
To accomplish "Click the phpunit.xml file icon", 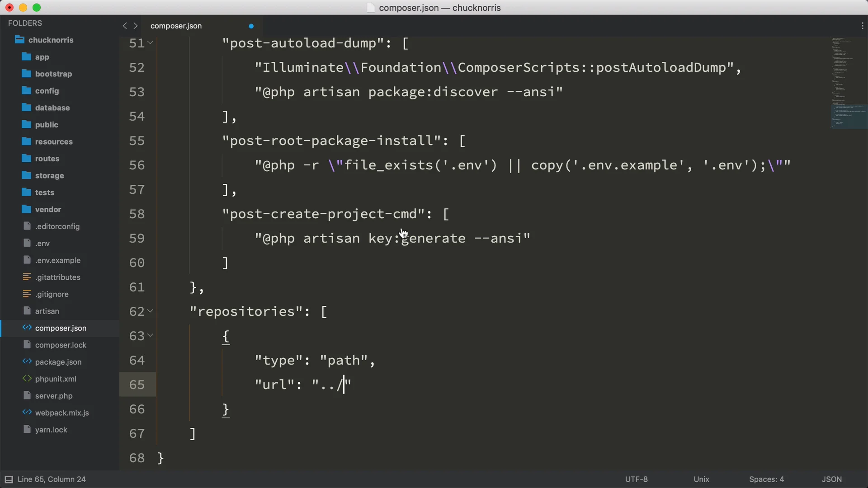I will tap(27, 379).
